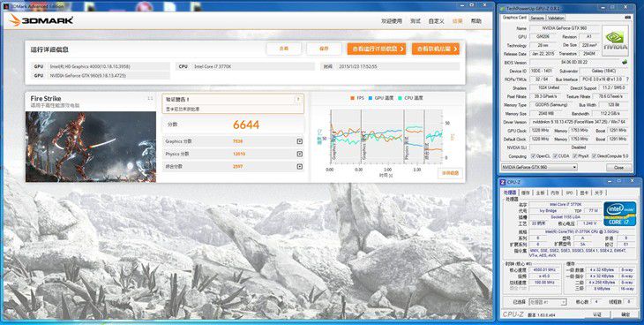Click the BIOS version save chip icon

pos(625,63)
